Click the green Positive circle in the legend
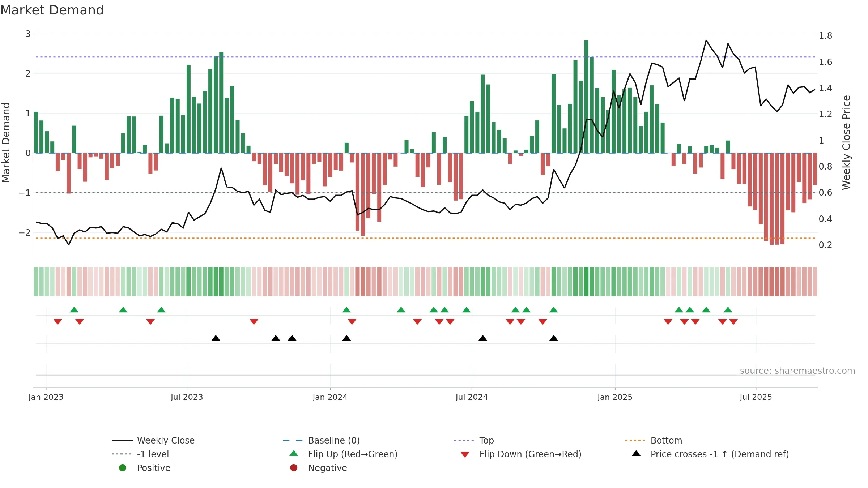This screenshot has width=868, height=488. pos(123,468)
